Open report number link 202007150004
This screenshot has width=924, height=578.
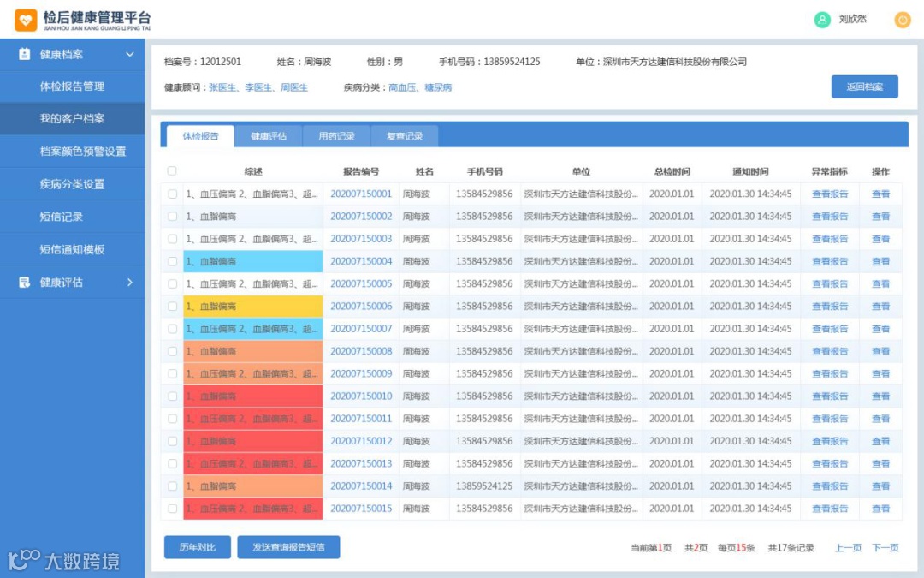click(361, 261)
